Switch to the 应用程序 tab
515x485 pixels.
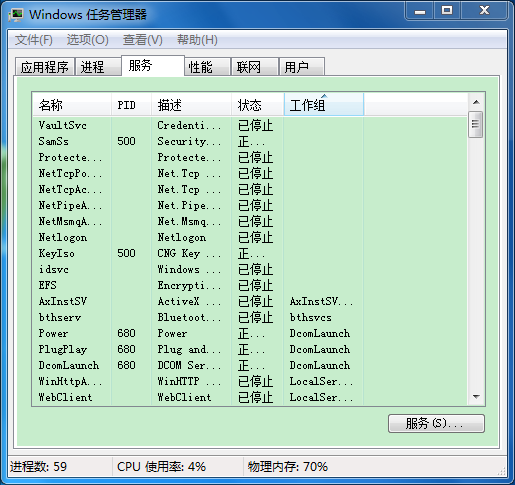(x=45, y=67)
